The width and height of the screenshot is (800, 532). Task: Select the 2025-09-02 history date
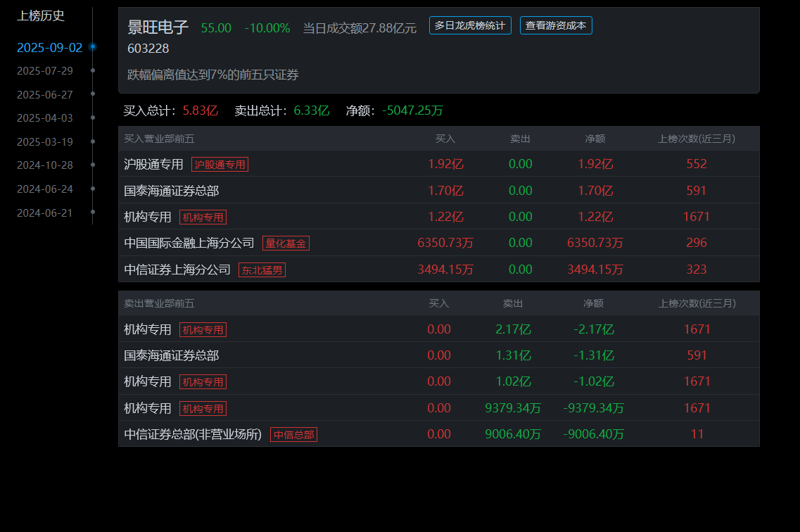pyautogui.click(x=49, y=47)
